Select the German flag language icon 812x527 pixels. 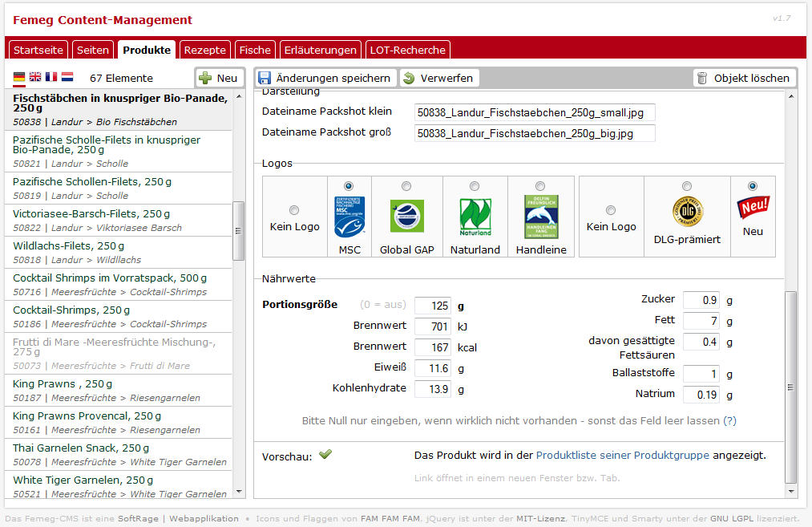point(19,78)
